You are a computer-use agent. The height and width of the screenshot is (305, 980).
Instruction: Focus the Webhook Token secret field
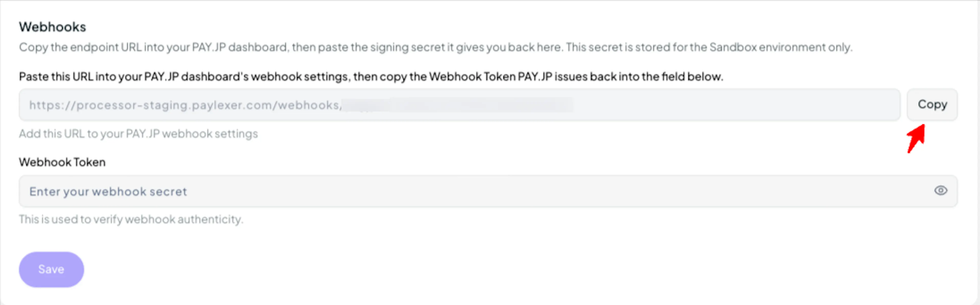[488, 191]
